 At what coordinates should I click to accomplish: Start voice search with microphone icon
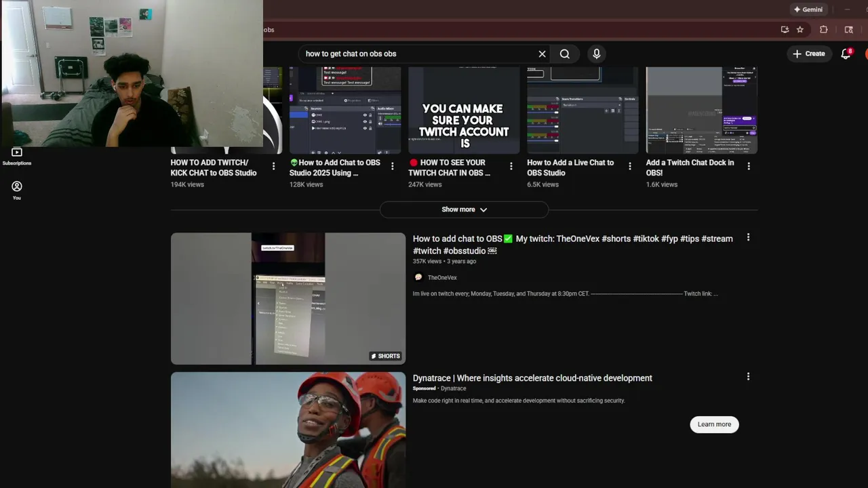click(x=597, y=54)
